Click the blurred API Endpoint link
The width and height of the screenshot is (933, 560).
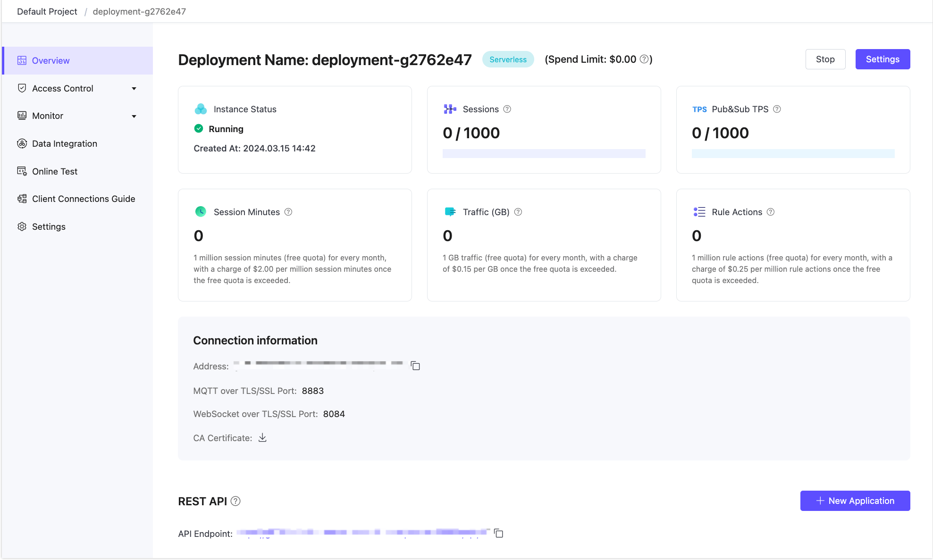coord(362,533)
